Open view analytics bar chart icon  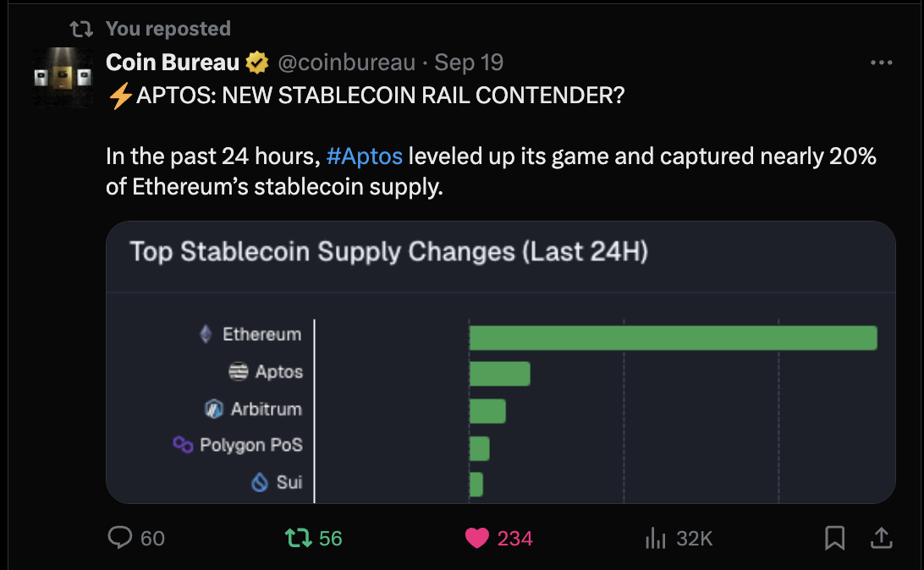(656, 537)
